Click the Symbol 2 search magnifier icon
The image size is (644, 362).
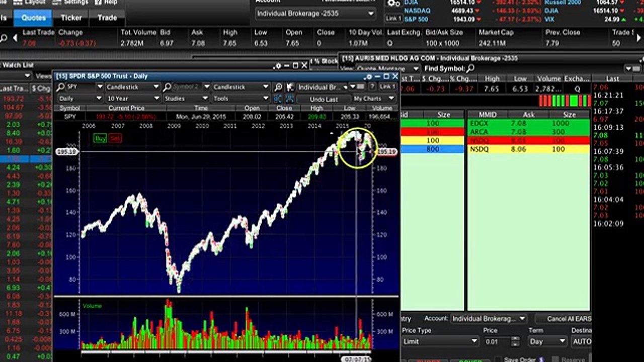(x=168, y=87)
